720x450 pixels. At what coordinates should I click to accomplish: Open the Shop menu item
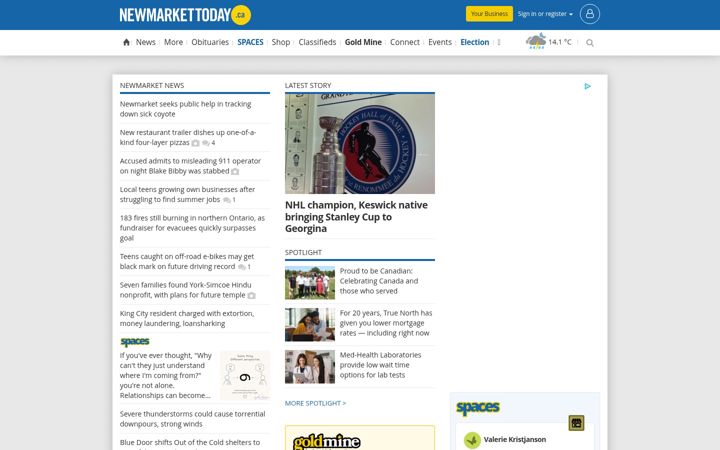(x=281, y=42)
